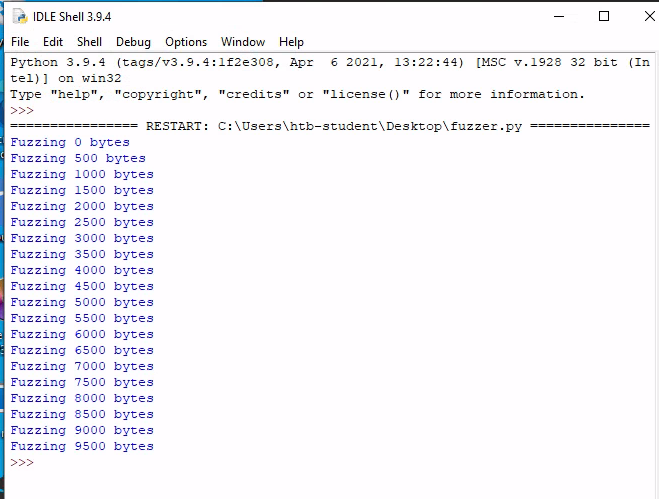
Task: Click the RESTART fuzzer.py path line
Action: (330, 126)
